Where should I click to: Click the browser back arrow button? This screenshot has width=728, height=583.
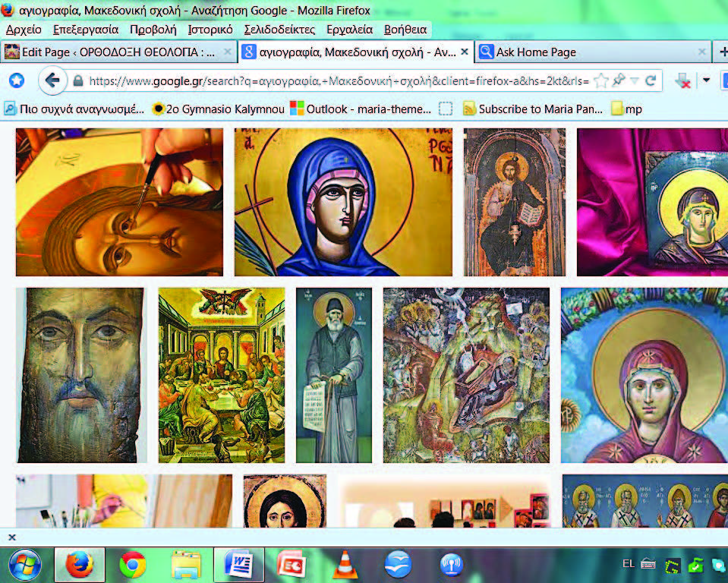point(52,80)
